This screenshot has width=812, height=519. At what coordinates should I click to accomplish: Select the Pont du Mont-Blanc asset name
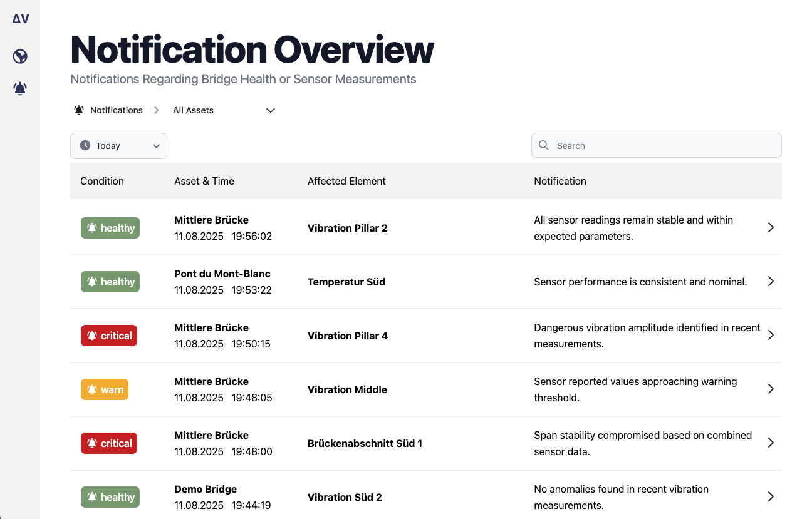point(222,274)
